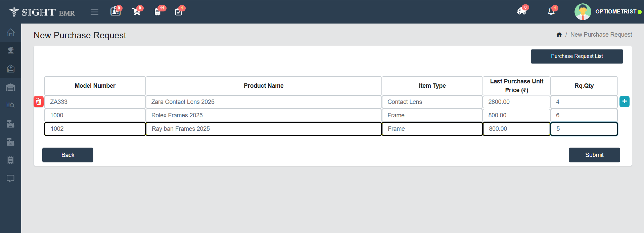This screenshot has height=233, width=644.
Task: Open the warehouse sidebar icon
Action: (x=11, y=87)
